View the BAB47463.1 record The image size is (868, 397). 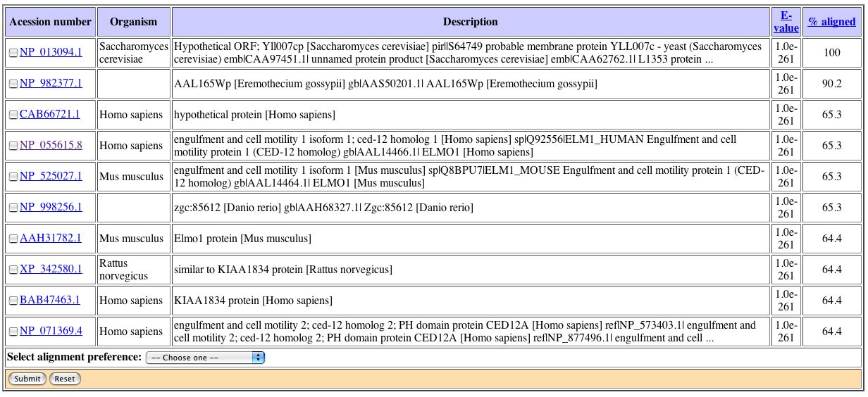tap(50, 300)
